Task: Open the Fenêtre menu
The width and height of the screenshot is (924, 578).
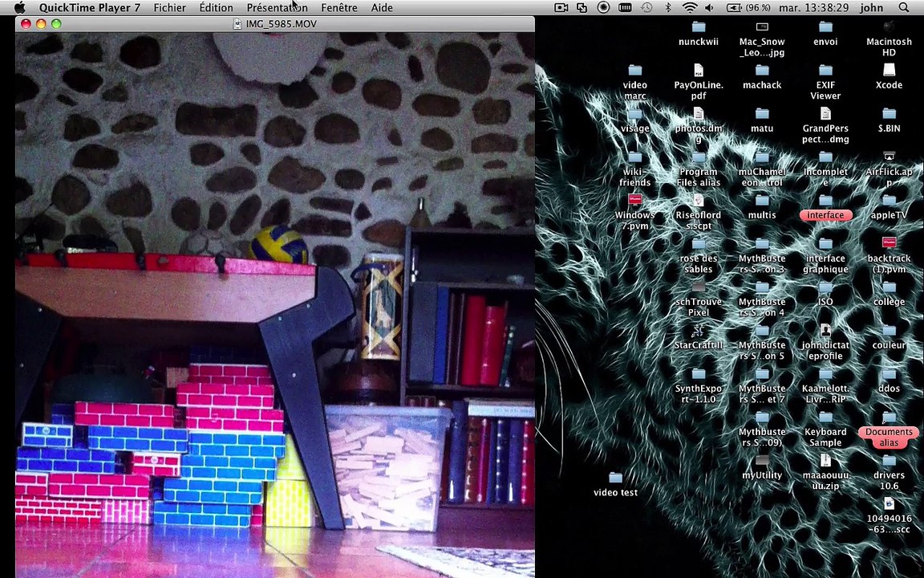Action: point(338,8)
